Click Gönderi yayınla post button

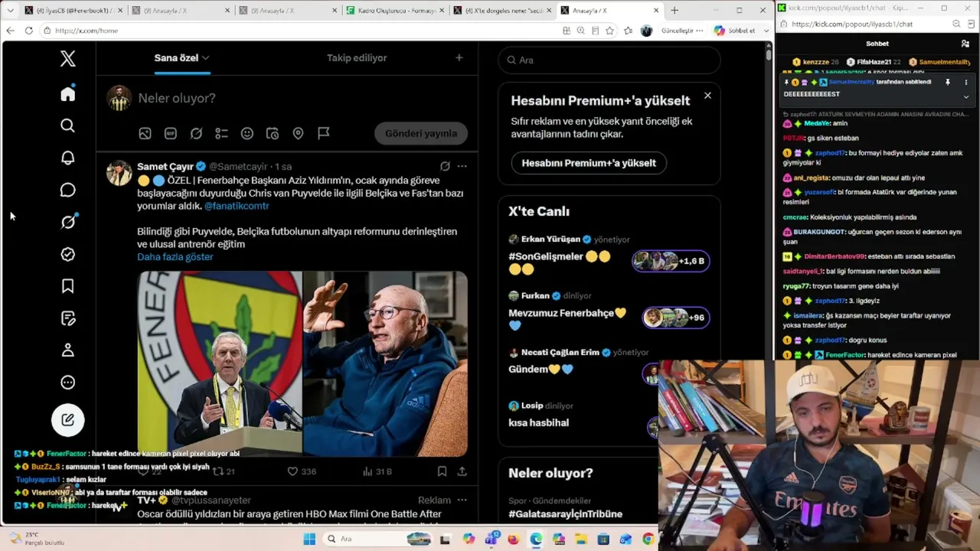[x=421, y=133]
